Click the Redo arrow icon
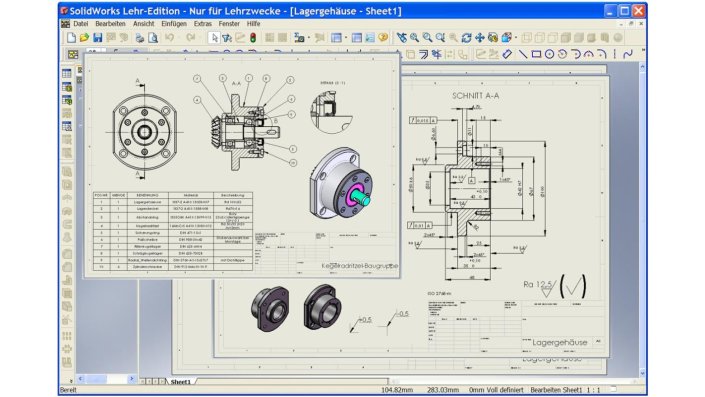705x397 pixels. [191, 38]
